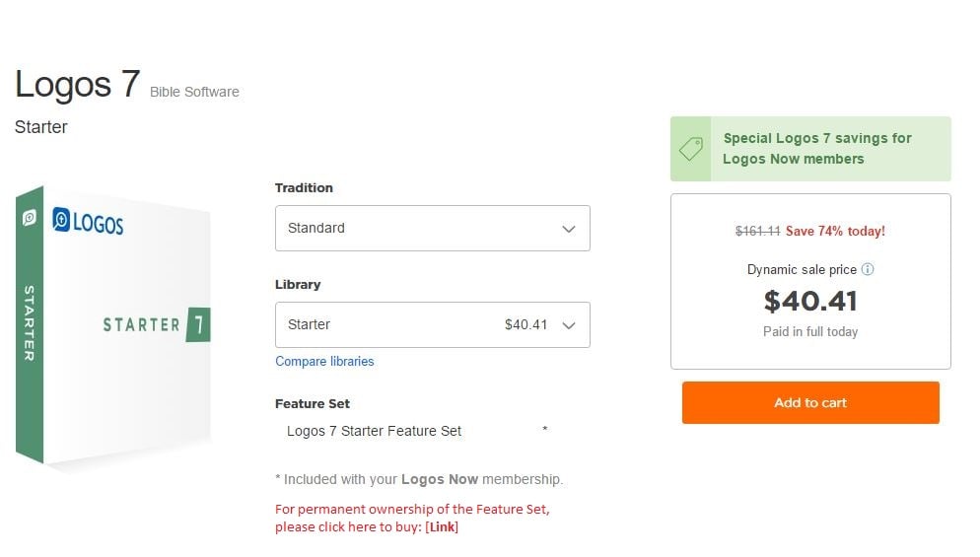Click the STARTER vertical label on box spine
This screenshot has height=557, width=980.
tap(29, 322)
